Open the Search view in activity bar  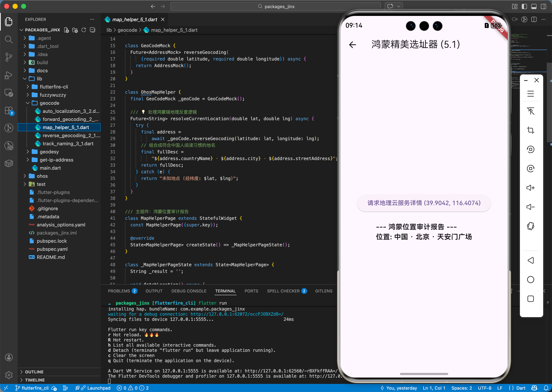tap(9, 39)
